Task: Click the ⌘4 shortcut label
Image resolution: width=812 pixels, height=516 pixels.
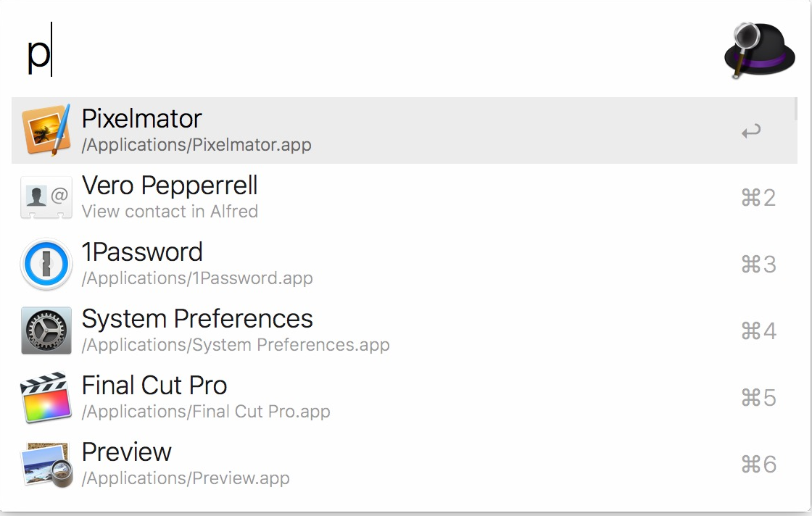Action: tap(758, 331)
